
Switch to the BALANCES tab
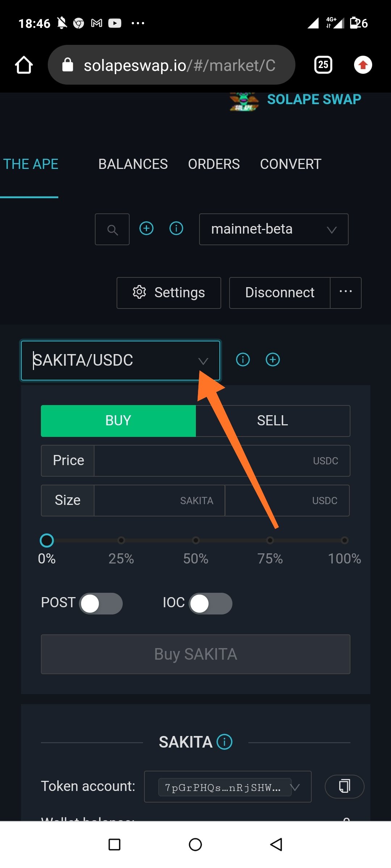coord(133,164)
